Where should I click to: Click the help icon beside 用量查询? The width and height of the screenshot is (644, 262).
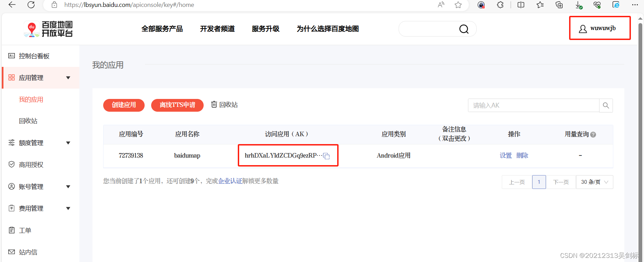[593, 135]
